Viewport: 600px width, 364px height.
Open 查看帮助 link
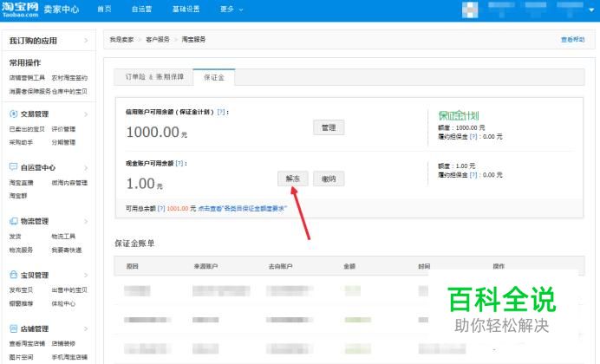pyautogui.click(x=573, y=39)
